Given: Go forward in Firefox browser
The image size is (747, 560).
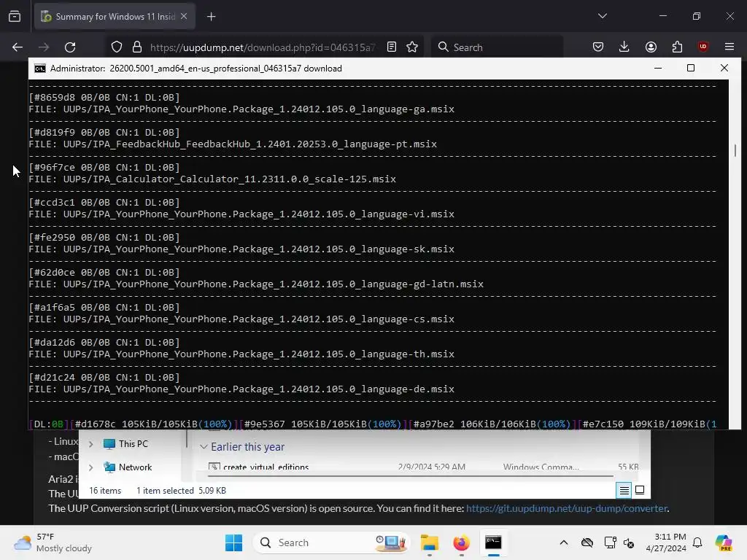Looking at the screenshot, I should pyautogui.click(x=44, y=47).
